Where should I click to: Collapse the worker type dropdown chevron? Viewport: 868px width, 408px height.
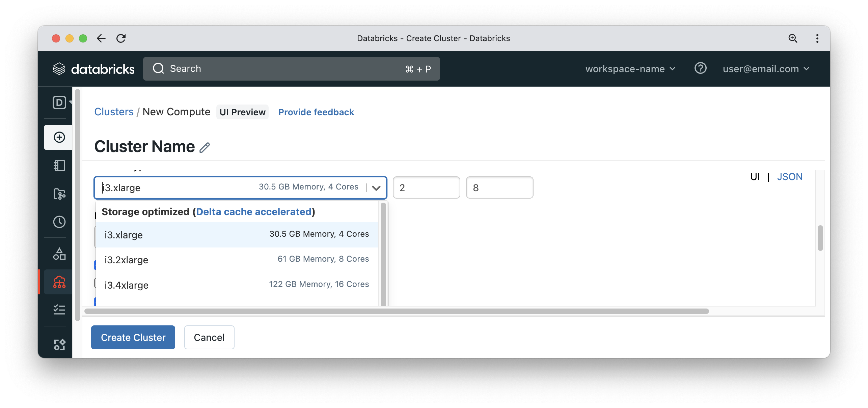[x=376, y=188]
